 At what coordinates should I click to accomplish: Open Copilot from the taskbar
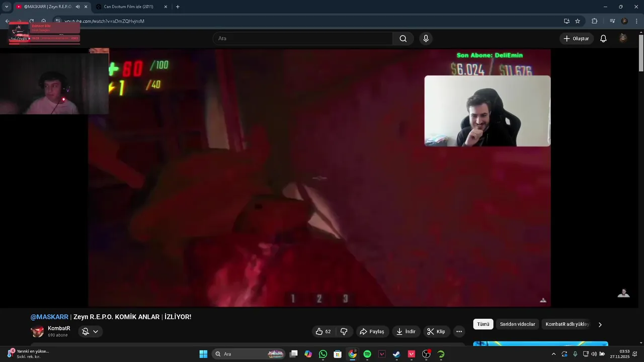308,354
